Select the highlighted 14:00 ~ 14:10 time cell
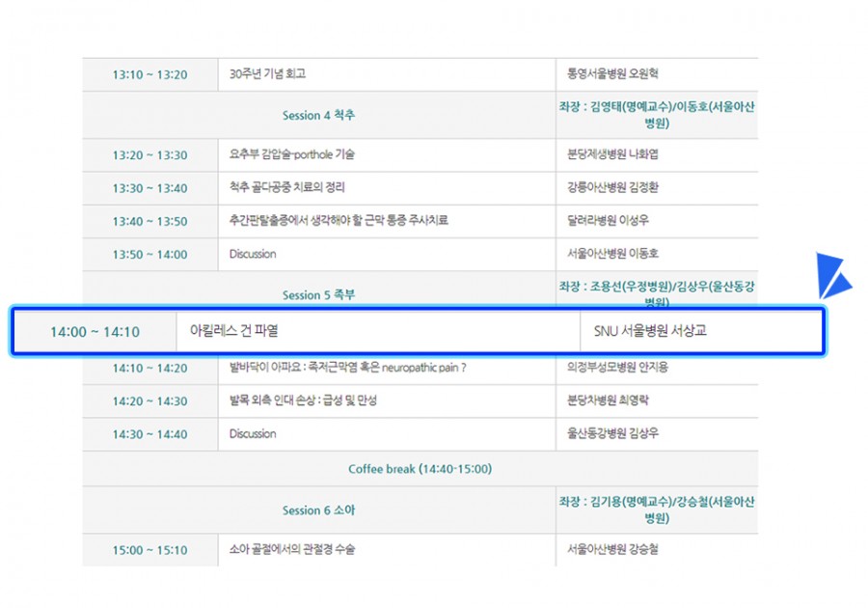 tap(95, 332)
